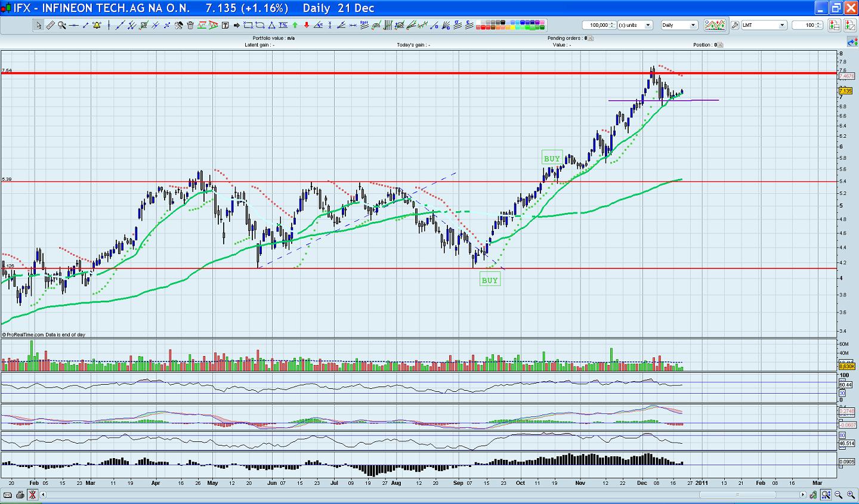Click the 0.0905 histogram value label
The height and width of the screenshot is (504, 859).
pos(846,461)
